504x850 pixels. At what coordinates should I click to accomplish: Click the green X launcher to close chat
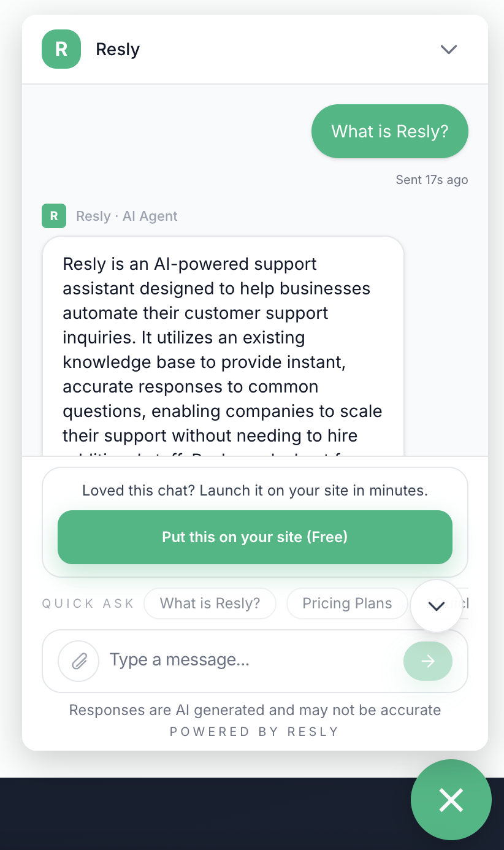tap(451, 800)
